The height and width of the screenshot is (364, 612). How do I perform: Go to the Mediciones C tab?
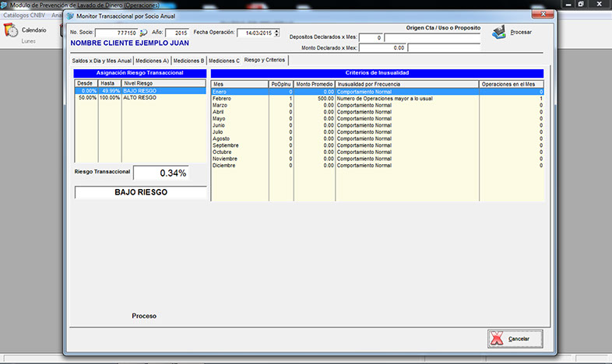224,60
